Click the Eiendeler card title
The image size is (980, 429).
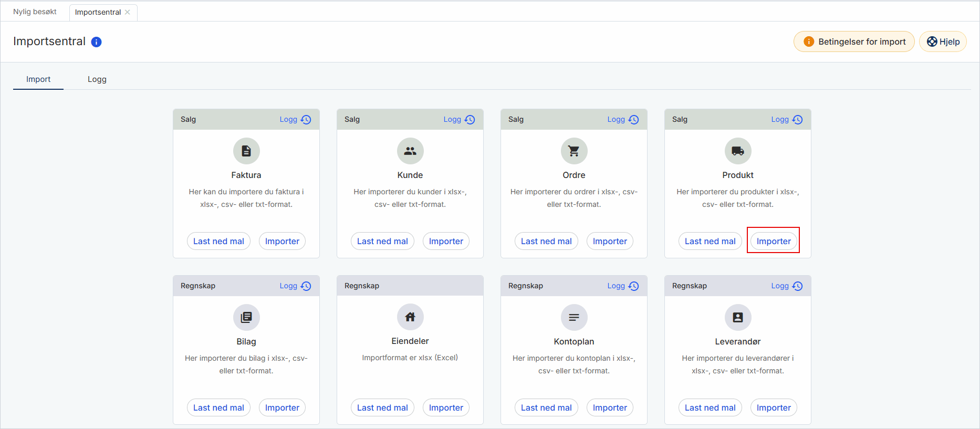point(410,341)
